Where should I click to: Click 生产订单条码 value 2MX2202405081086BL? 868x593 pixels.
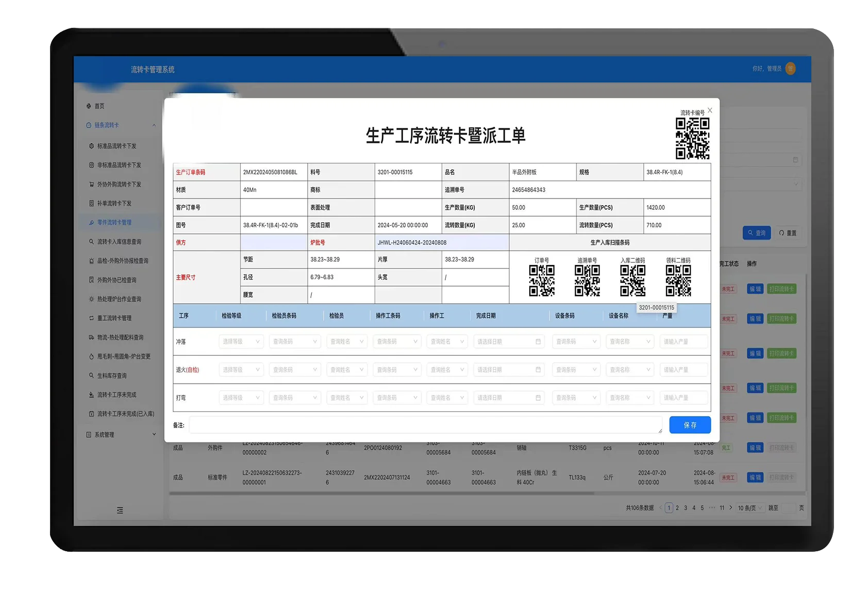tap(270, 172)
